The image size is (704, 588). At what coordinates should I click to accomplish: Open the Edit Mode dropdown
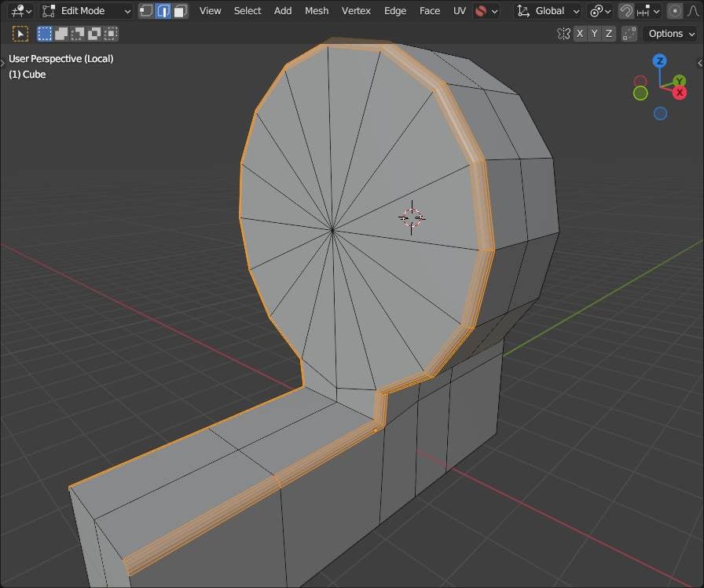86,11
